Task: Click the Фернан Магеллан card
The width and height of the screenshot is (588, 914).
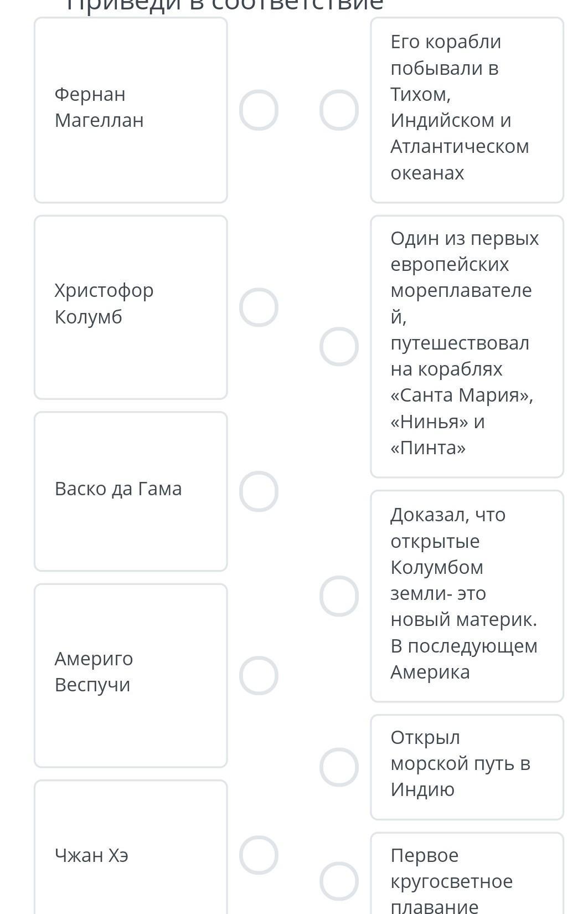Action: (131, 110)
